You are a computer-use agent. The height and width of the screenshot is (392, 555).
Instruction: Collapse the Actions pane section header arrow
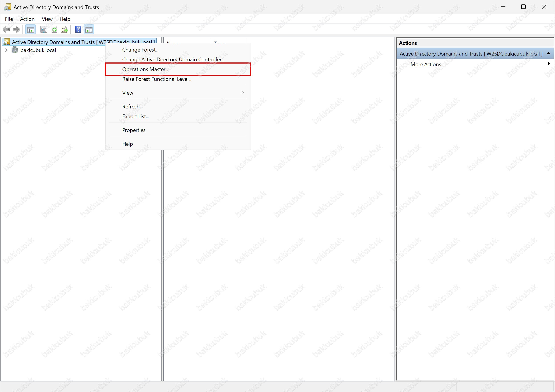(x=549, y=53)
